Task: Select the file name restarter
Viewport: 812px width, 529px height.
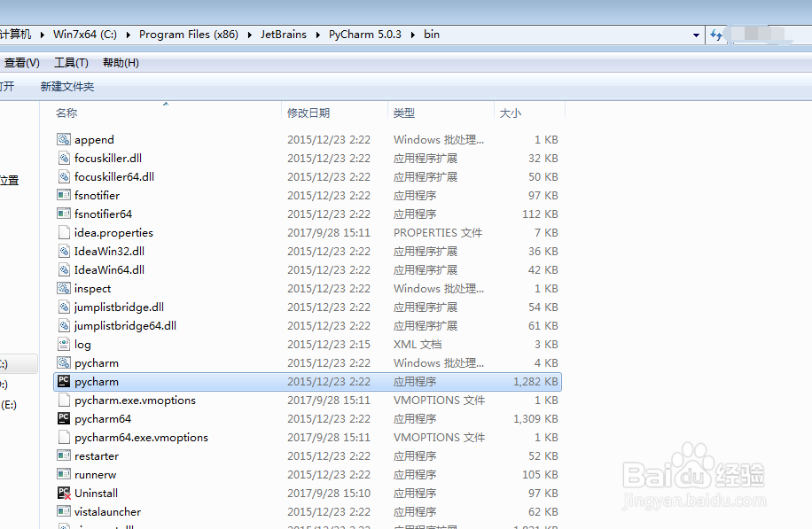Action: coord(97,456)
